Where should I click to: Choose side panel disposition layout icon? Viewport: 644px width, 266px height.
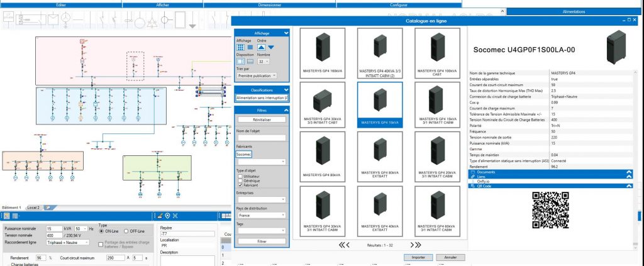click(241, 61)
